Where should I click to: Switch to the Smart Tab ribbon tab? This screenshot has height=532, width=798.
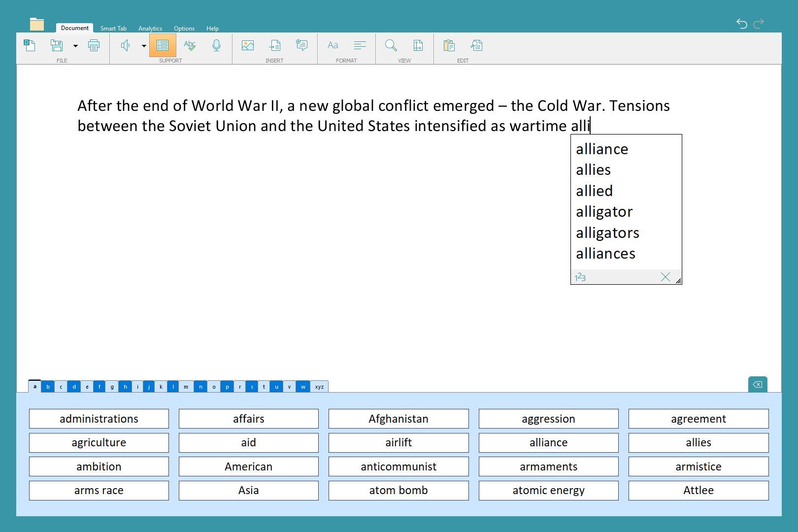[x=113, y=29]
